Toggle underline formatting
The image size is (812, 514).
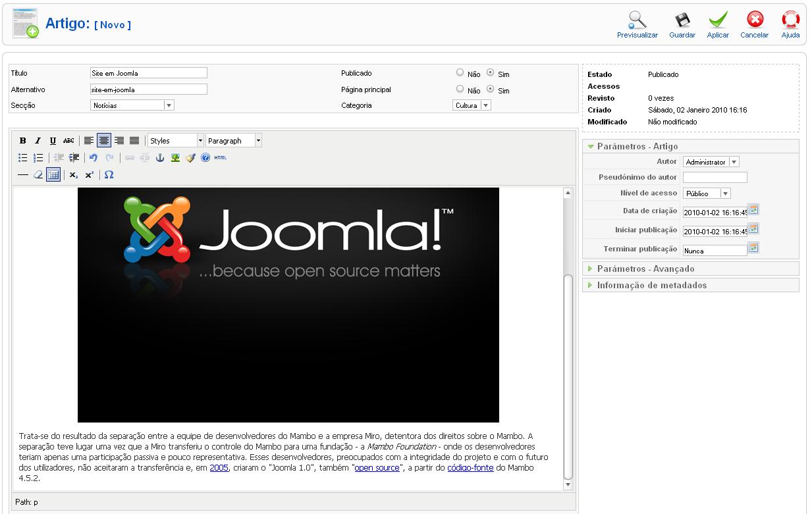pos(53,141)
